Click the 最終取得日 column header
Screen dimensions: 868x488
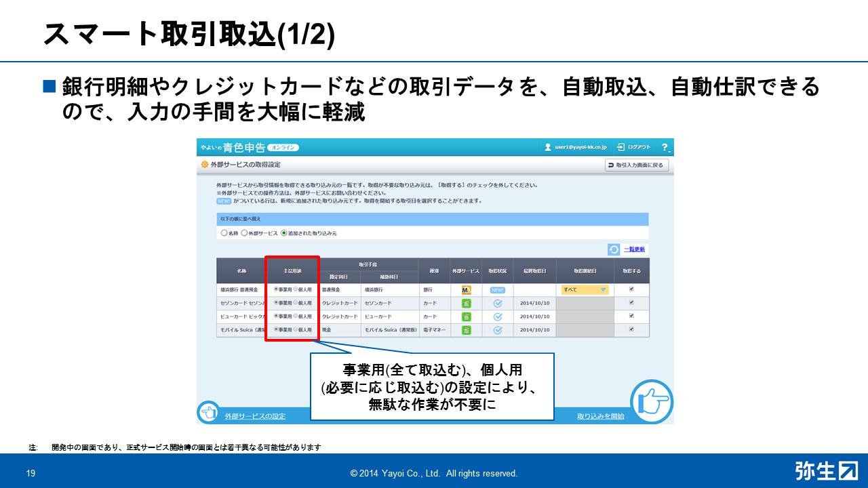(534, 270)
